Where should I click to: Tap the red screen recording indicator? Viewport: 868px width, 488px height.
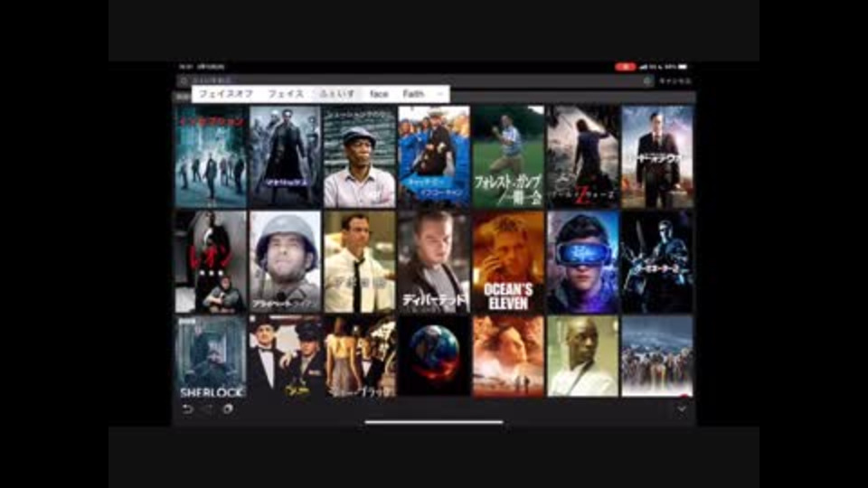(x=625, y=66)
